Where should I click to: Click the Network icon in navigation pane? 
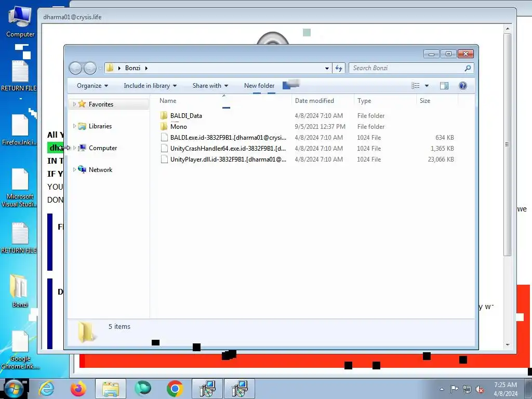(82, 169)
